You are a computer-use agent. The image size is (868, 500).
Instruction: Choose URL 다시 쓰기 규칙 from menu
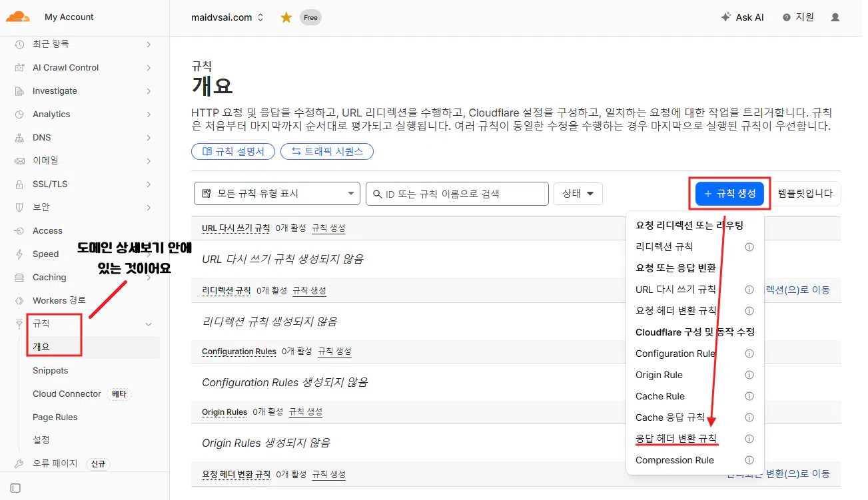pyautogui.click(x=675, y=290)
